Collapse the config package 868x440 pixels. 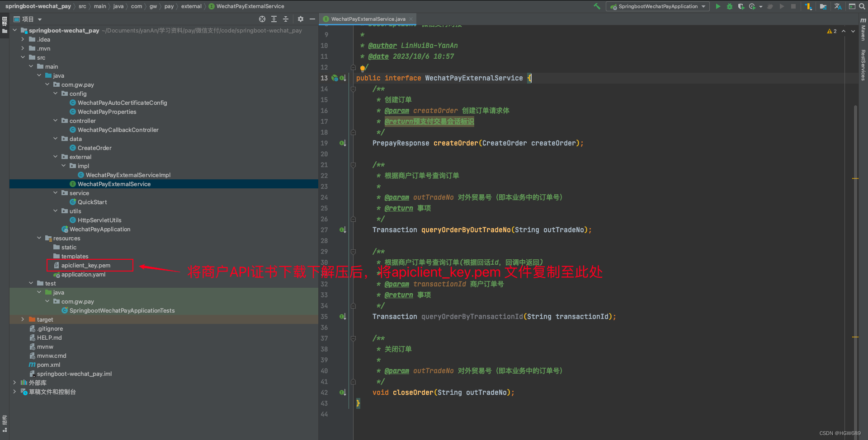(56, 94)
